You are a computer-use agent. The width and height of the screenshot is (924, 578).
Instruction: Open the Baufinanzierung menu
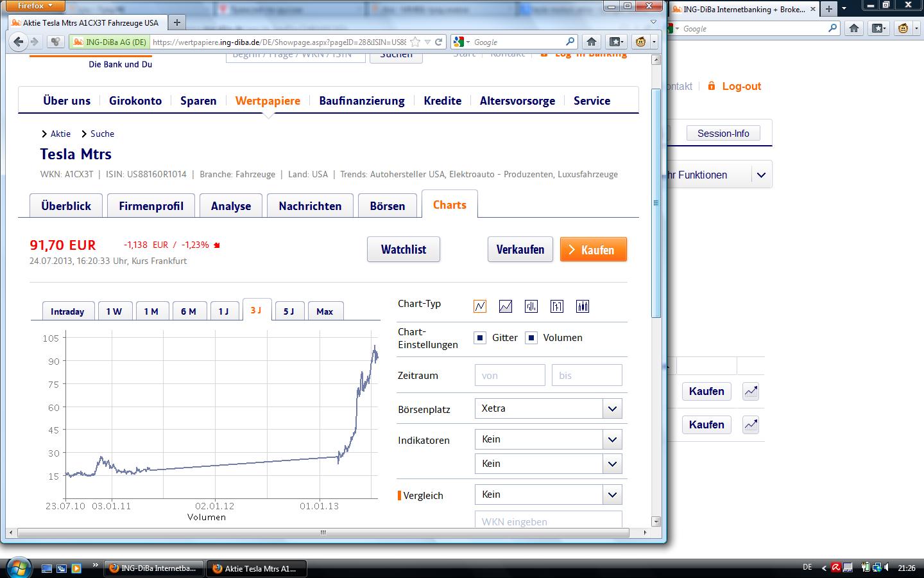[x=362, y=101]
